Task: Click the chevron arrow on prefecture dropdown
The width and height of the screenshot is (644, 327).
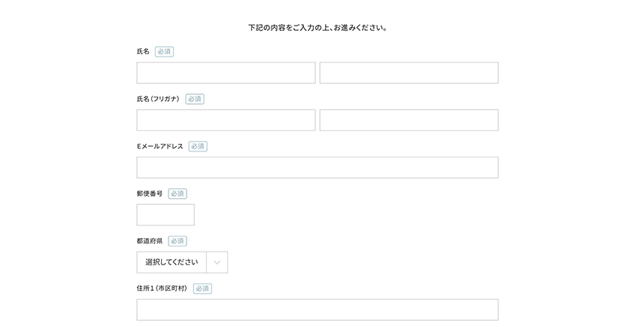Action: coord(217,262)
